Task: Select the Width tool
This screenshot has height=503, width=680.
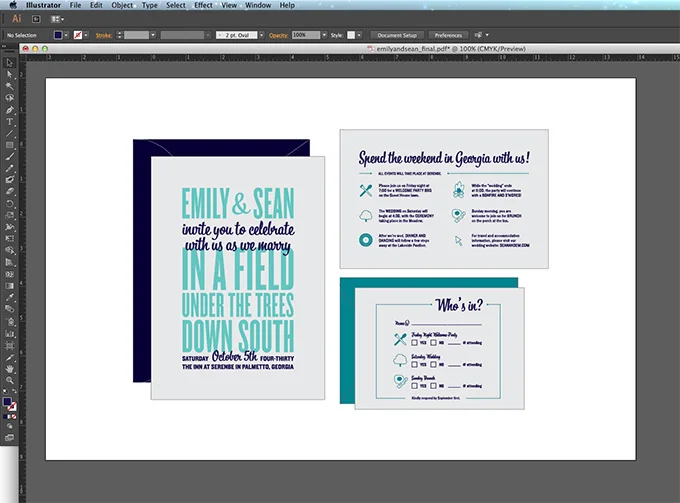Action: click(10, 227)
